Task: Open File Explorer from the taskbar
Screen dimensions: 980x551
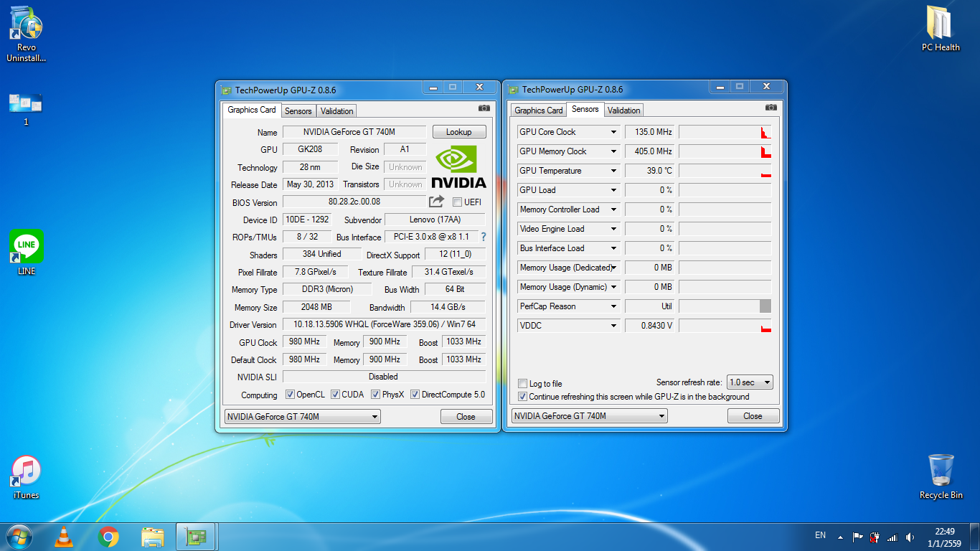Action: tap(153, 537)
